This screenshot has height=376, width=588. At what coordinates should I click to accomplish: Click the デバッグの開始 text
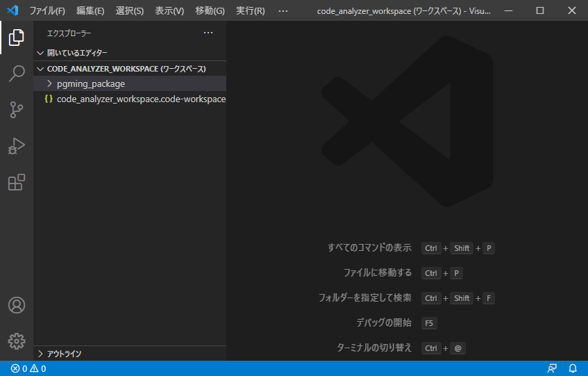384,322
